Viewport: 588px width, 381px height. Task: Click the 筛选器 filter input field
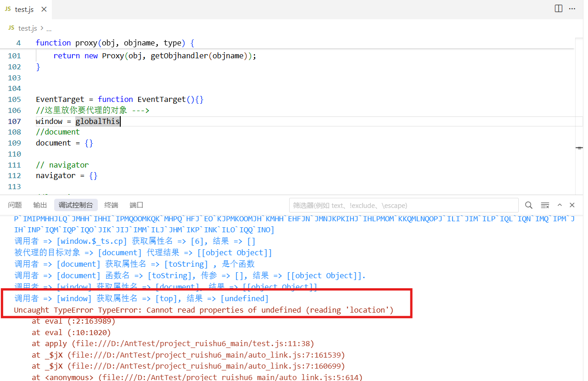pyautogui.click(x=403, y=205)
